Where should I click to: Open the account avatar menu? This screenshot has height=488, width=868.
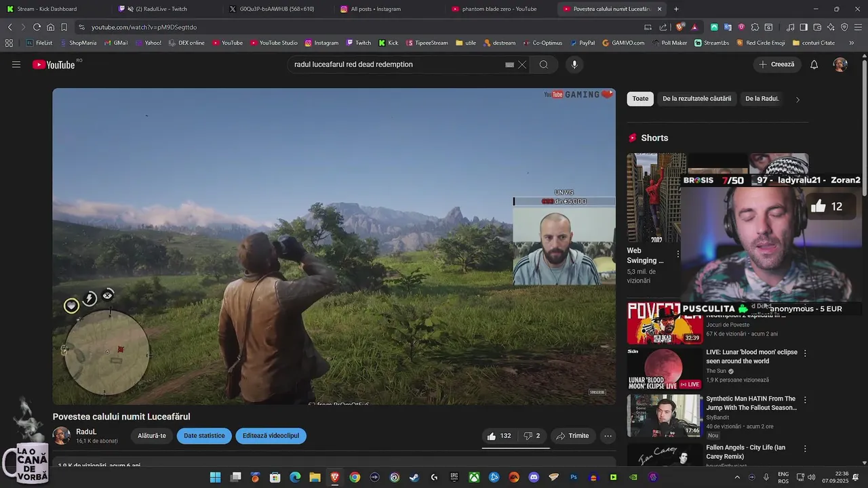[x=840, y=64]
